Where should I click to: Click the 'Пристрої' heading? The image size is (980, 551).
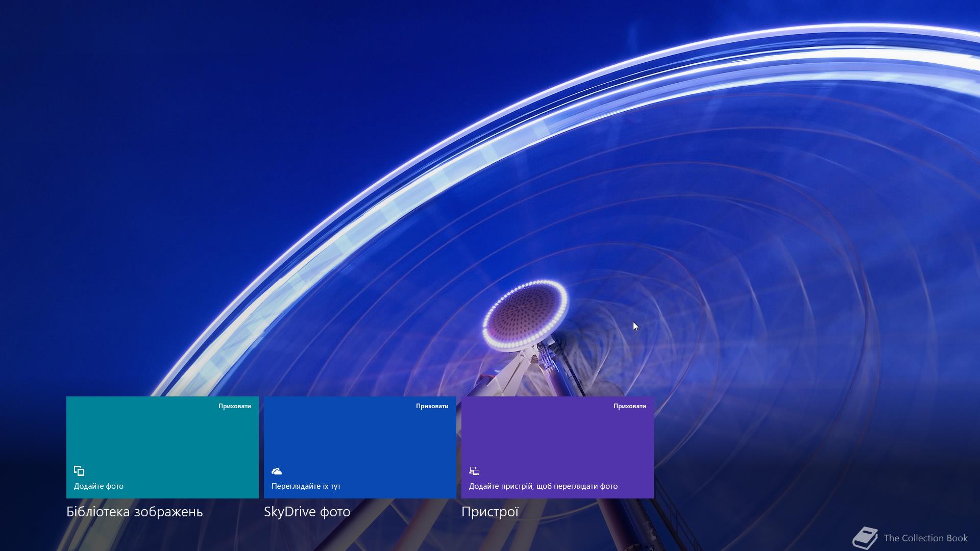pyautogui.click(x=490, y=512)
